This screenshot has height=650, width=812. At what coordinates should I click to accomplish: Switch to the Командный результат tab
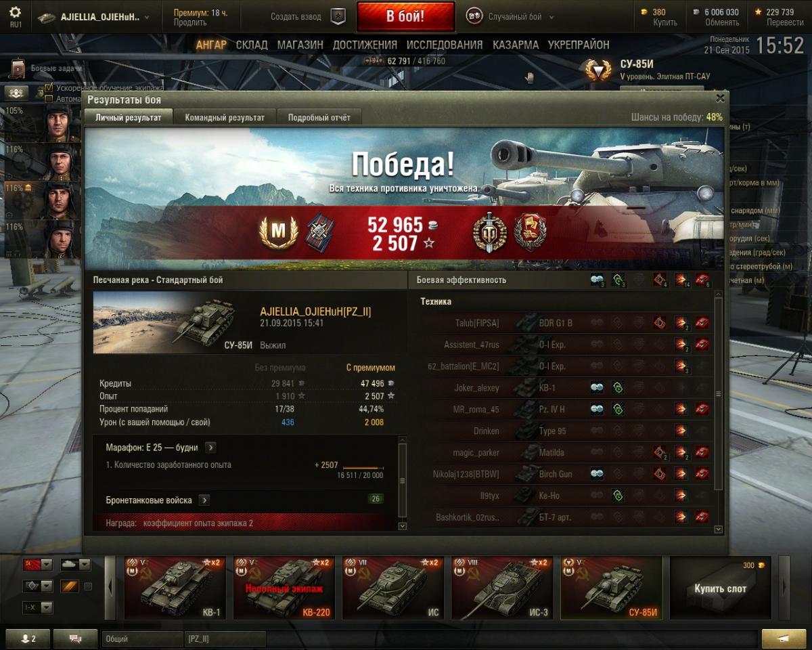click(225, 117)
